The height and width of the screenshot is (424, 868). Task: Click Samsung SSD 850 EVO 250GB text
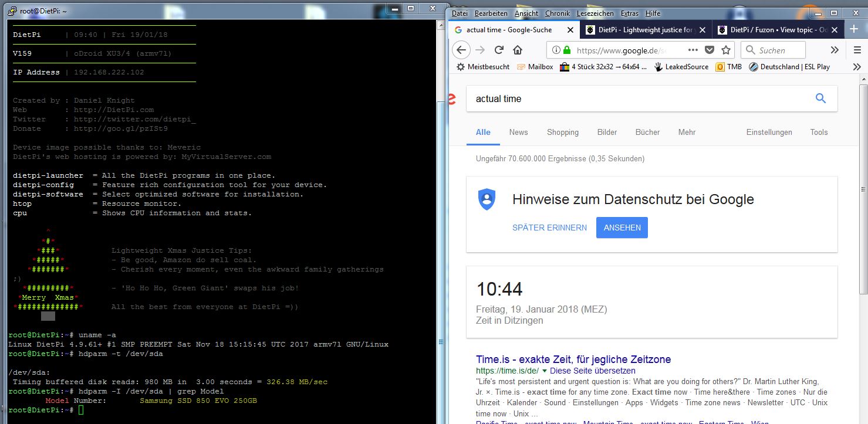[198, 401]
